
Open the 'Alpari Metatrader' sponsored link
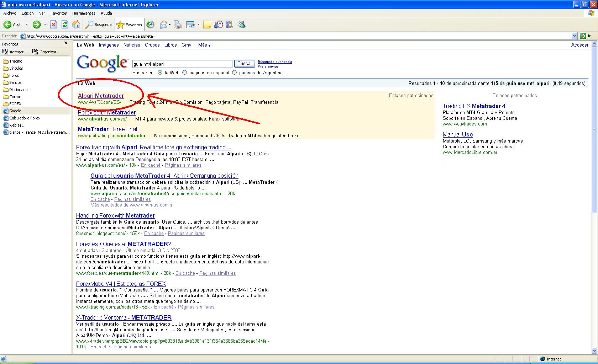pos(101,96)
